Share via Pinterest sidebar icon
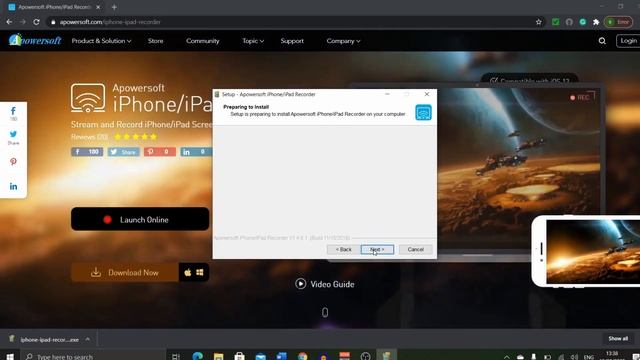Viewport: 640px width, 360px height. point(13,162)
